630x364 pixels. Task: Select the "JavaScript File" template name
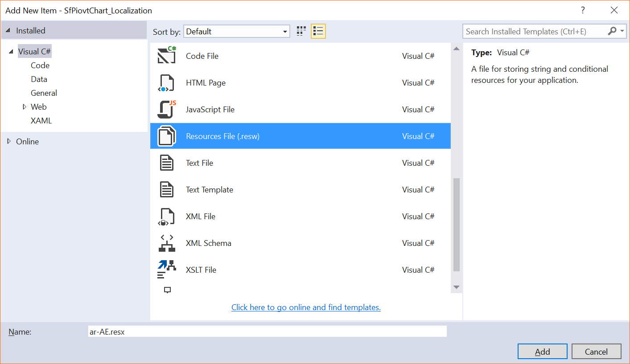(210, 109)
